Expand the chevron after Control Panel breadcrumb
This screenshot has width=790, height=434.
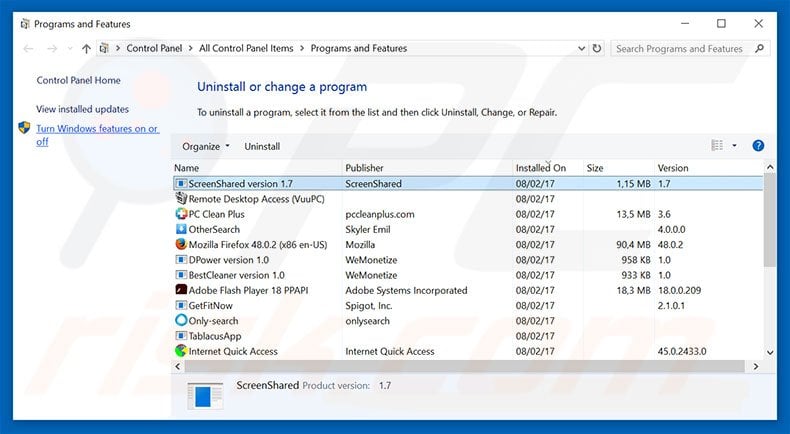pyautogui.click(x=190, y=48)
